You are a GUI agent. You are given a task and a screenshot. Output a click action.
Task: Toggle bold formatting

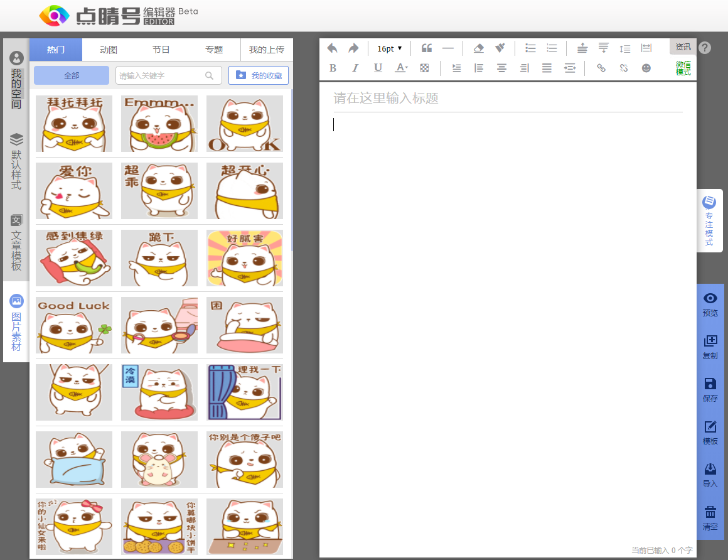[x=333, y=68]
